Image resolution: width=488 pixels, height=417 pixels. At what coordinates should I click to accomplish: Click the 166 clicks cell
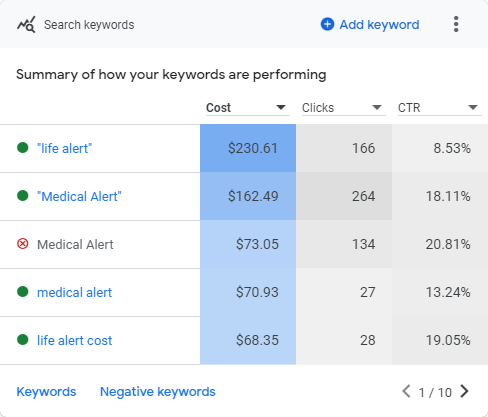(x=344, y=148)
